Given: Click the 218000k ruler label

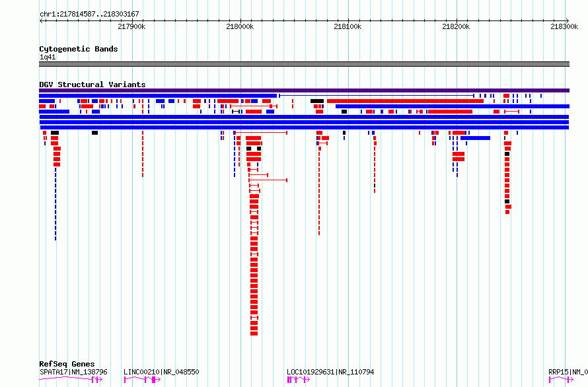Looking at the screenshot, I should pos(240,26).
